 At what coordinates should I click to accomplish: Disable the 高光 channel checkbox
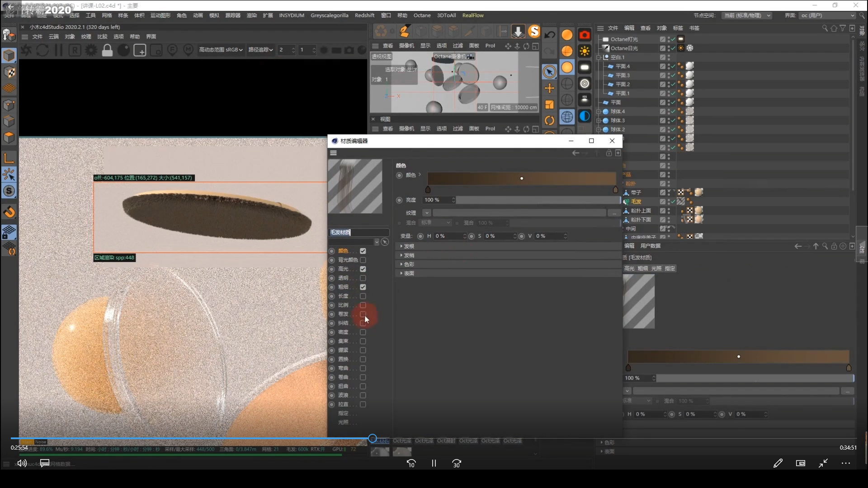tap(363, 269)
